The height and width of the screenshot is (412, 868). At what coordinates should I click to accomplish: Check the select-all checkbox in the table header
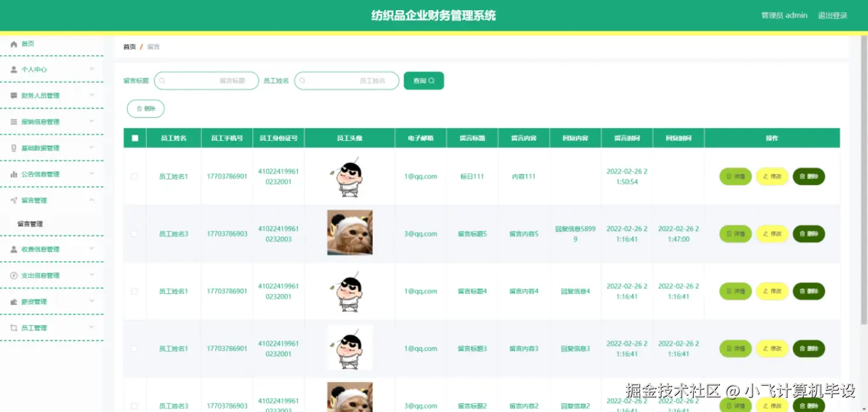click(135, 137)
